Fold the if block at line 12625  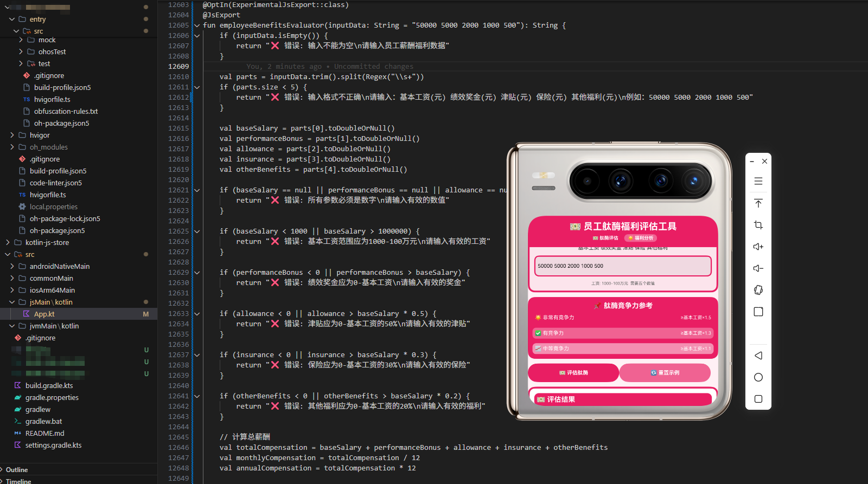197,231
